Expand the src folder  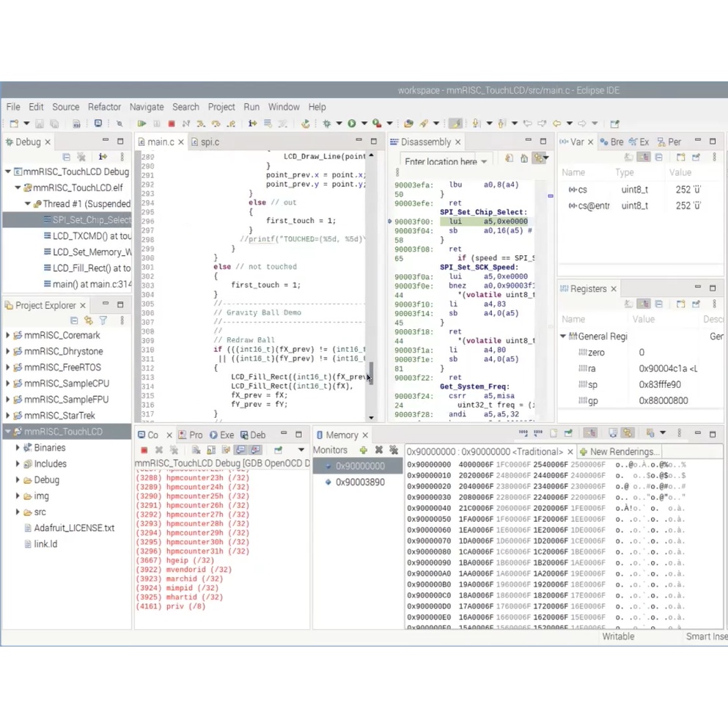[18, 512]
